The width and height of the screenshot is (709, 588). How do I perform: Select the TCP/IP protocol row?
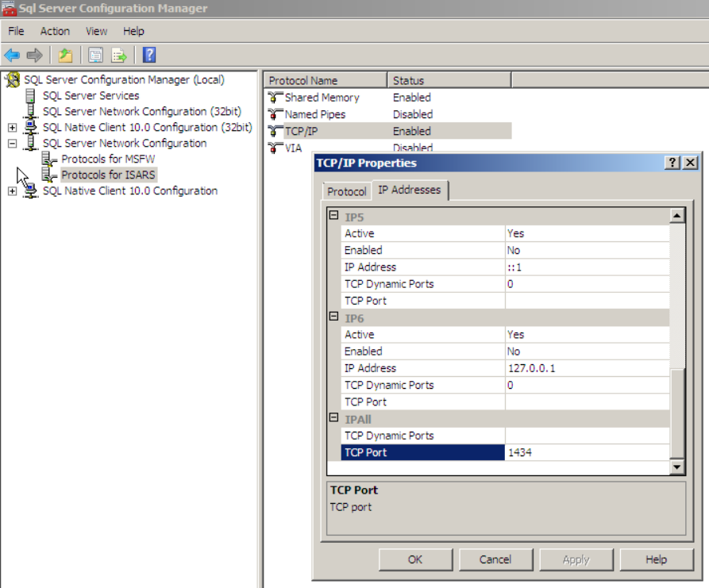(389, 131)
